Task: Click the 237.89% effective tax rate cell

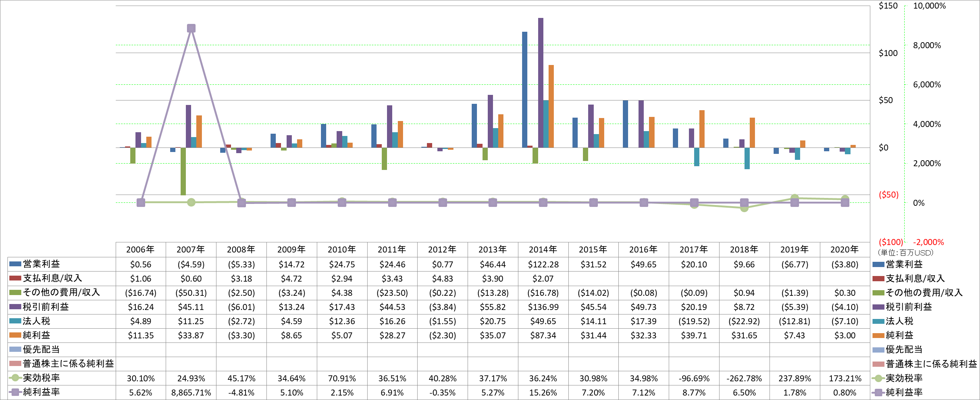Action: (x=795, y=378)
